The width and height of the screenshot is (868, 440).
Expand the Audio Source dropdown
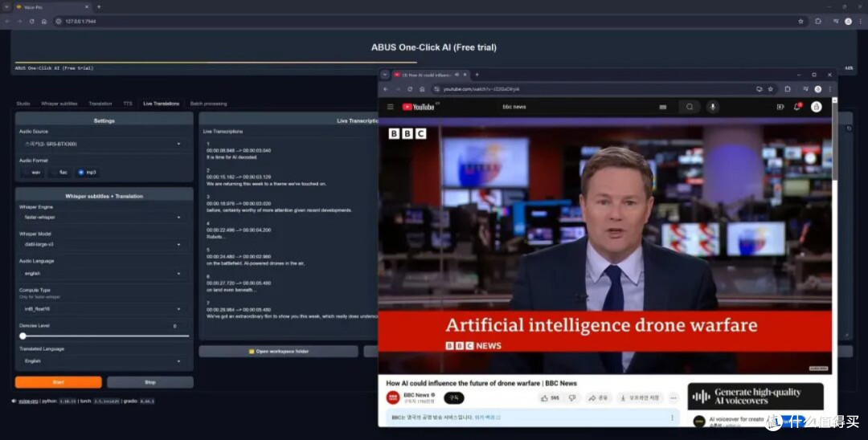(x=104, y=144)
